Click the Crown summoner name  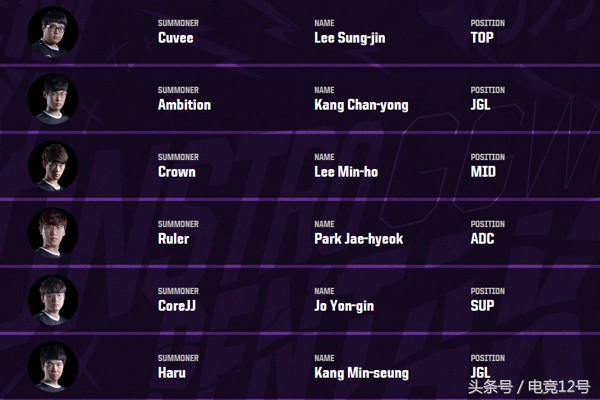tap(177, 172)
